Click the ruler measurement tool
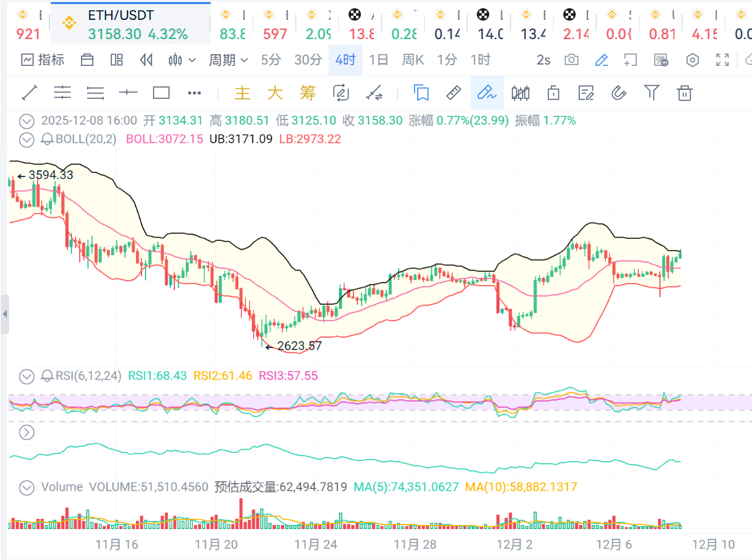This screenshot has width=752, height=560. click(454, 93)
